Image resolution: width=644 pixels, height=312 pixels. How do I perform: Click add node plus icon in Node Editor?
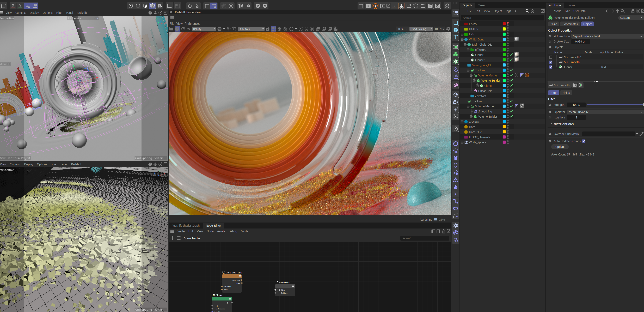pyautogui.click(x=172, y=238)
